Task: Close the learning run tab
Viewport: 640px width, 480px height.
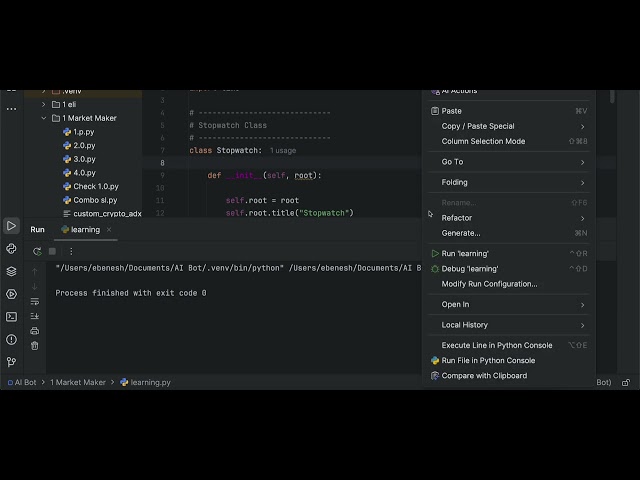Action: (x=109, y=229)
